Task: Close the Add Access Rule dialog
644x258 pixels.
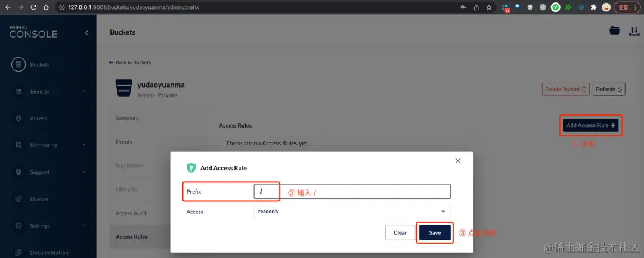Action: [x=458, y=161]
